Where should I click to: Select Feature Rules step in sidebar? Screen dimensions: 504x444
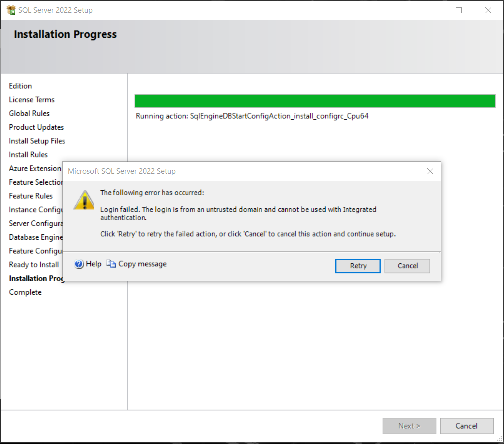click(31, 196)
